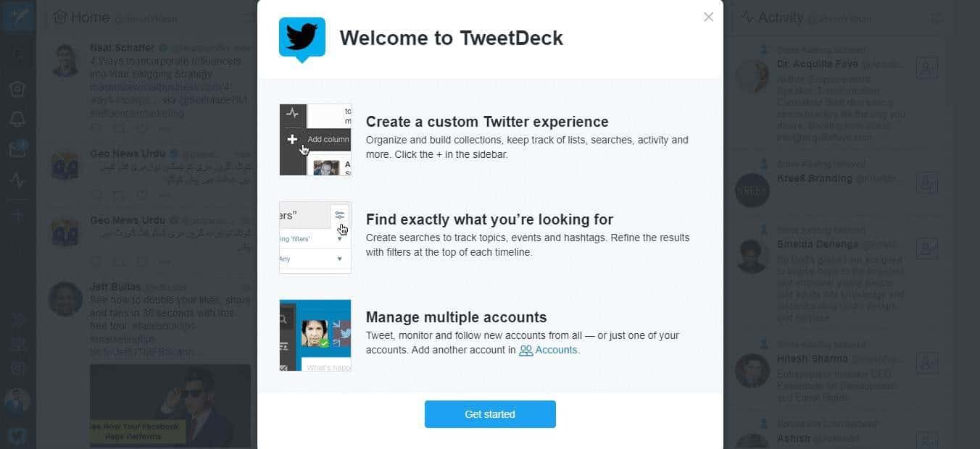980x449 pixels.
Task: Open the Settings gear in the sidebar
Action: (17, 369)
